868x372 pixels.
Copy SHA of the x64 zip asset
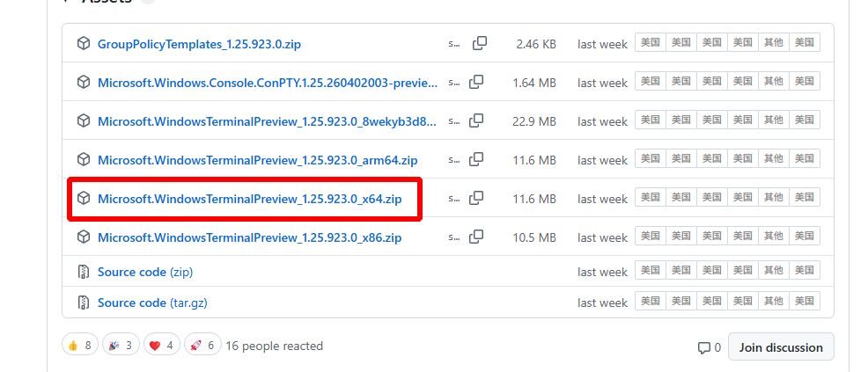coord(476,198)
